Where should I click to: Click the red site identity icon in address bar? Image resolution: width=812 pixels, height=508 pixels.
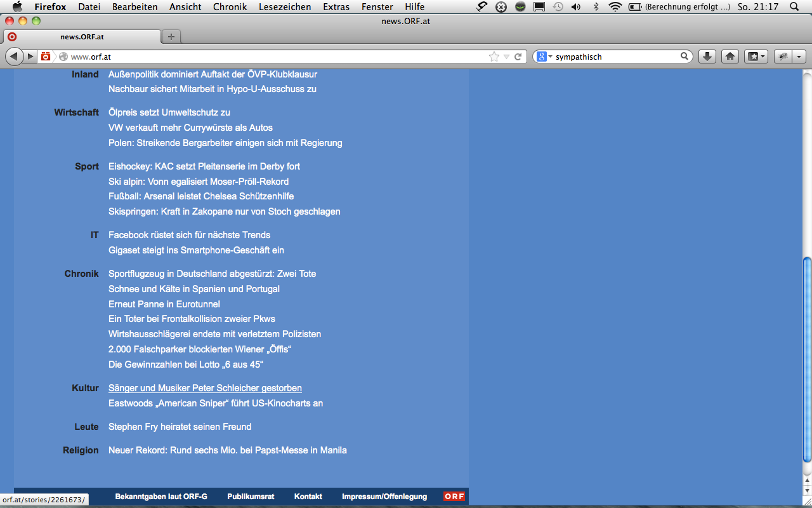46,57
